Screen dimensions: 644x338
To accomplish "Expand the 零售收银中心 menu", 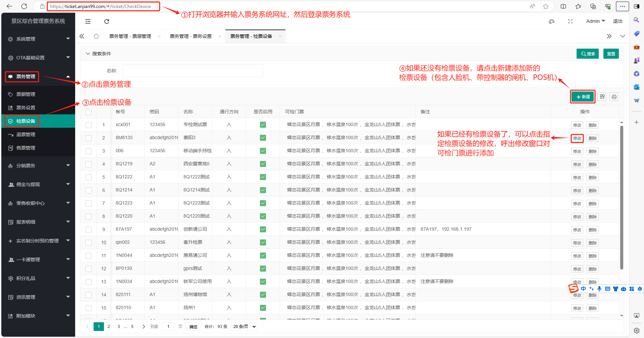I will 38,203.
